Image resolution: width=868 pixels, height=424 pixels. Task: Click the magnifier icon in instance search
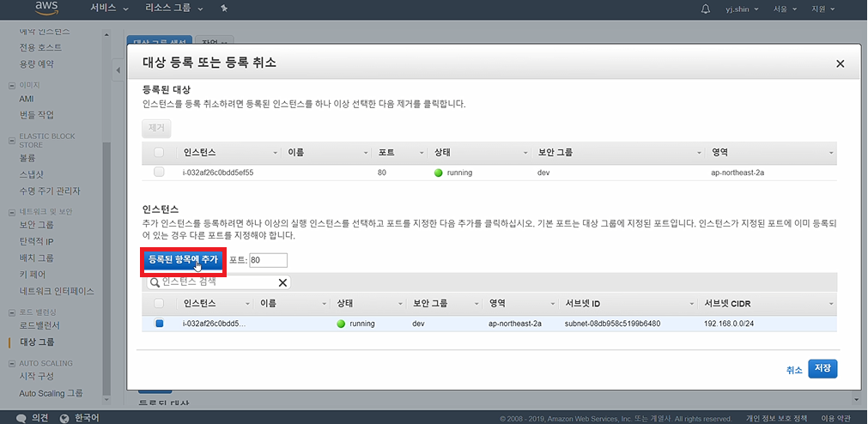point(155,282)
